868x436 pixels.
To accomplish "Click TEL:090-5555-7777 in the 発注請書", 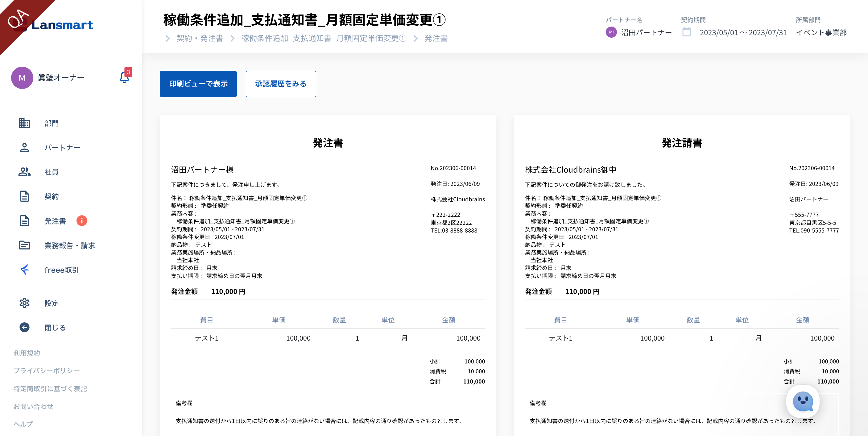I will (x=814, y=230).
